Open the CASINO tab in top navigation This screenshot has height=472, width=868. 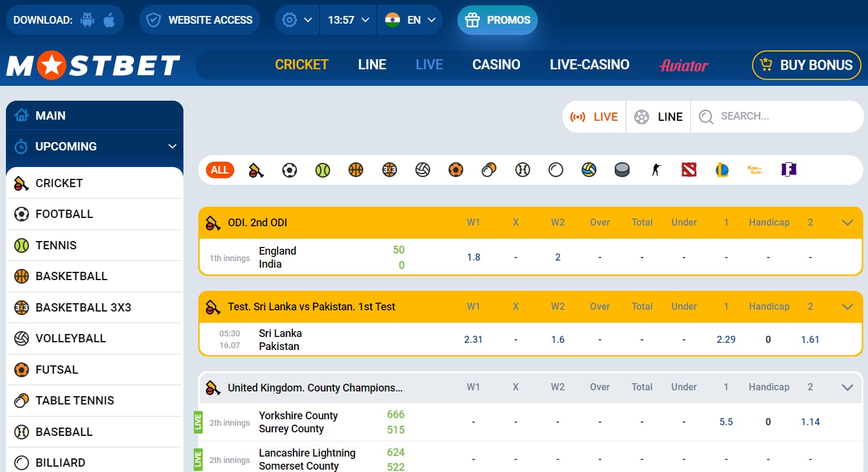pyautogui.click(x=496, y=65)
